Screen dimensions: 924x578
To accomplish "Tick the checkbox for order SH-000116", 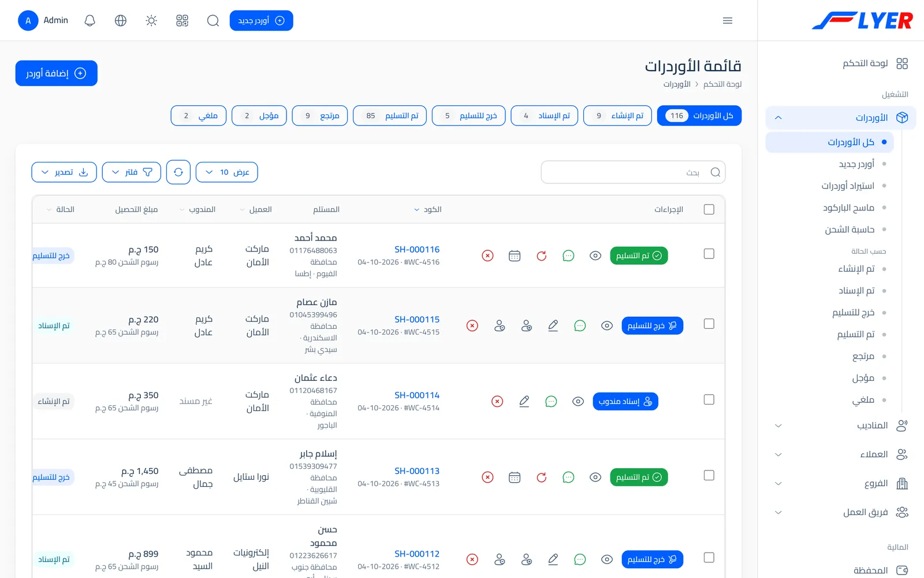I will 709,254.
